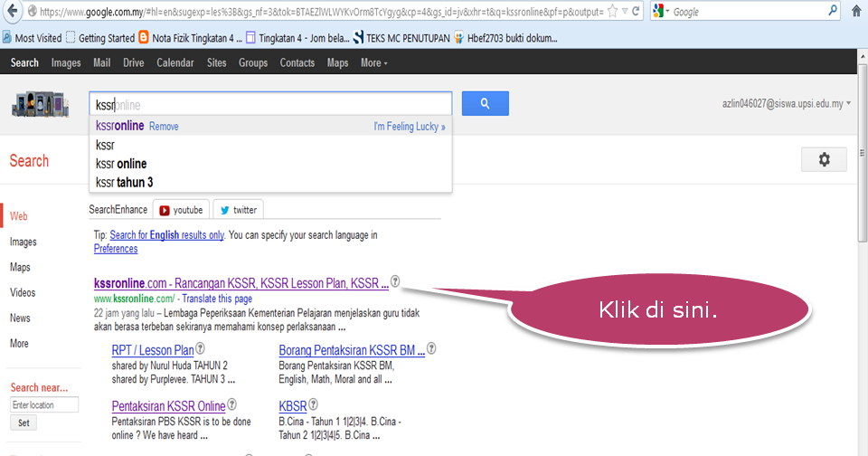
Task: Open Groups in the Google top bar
Action: click(253, 63)
